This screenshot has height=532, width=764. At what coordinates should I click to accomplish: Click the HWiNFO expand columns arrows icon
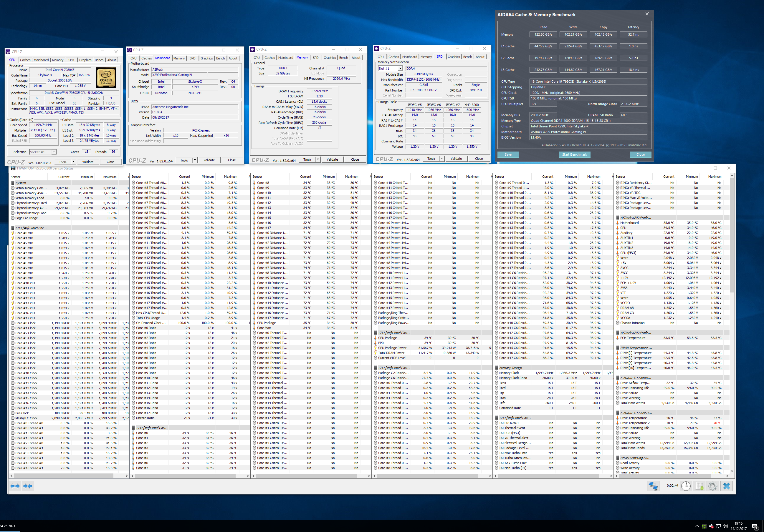tap(15, 486)
